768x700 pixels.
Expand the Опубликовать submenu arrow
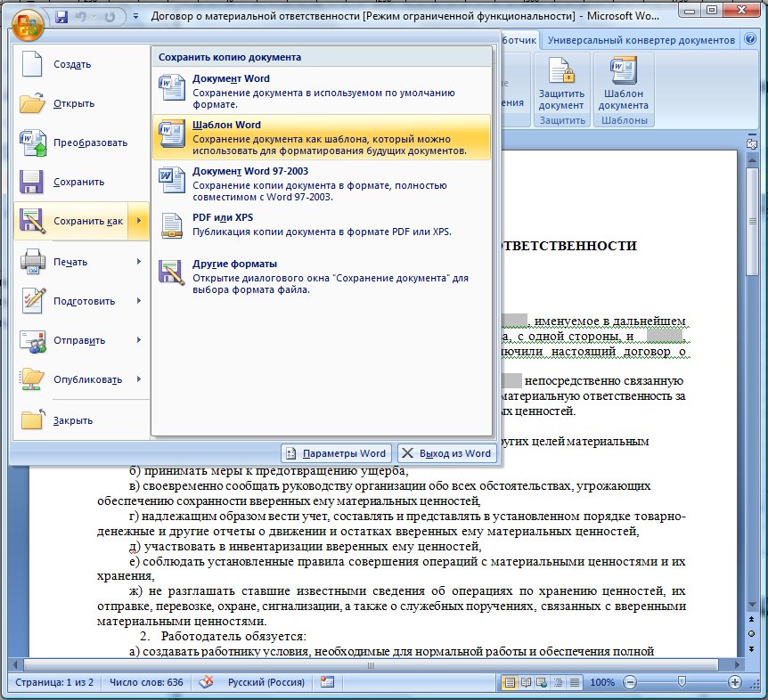tap(139, 379)
